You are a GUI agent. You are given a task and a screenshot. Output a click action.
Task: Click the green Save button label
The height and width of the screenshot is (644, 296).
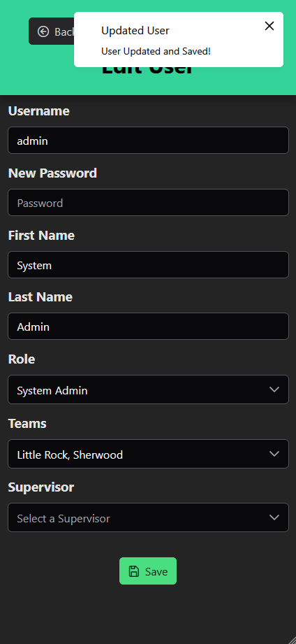[156, 571]
